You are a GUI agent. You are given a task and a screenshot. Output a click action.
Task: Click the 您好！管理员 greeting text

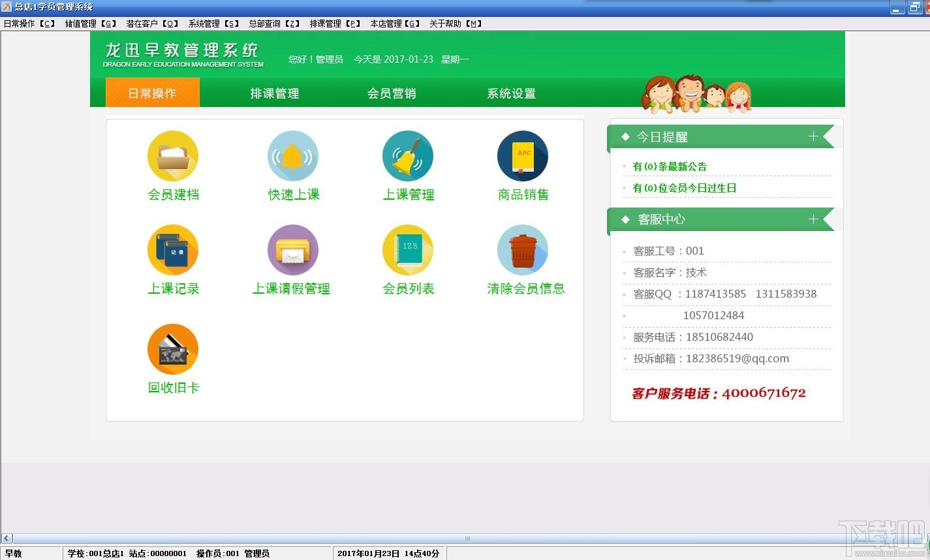[x=316, y=59]
